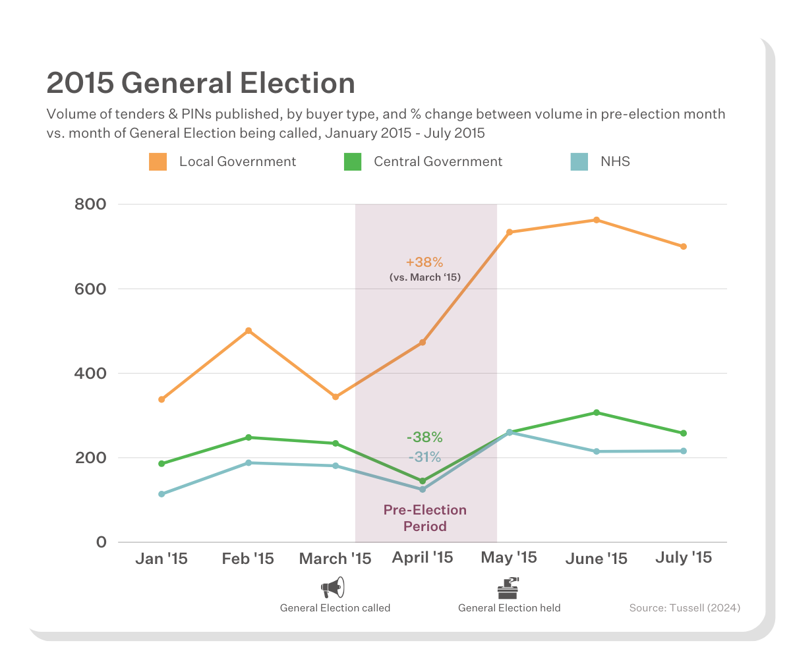
Task: Click the orange Local Government legend swatch
Action: pos(158,162)
